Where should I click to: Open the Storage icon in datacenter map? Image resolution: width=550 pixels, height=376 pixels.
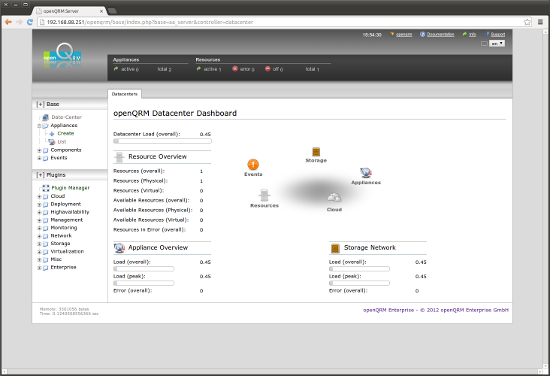pos(316,152)
